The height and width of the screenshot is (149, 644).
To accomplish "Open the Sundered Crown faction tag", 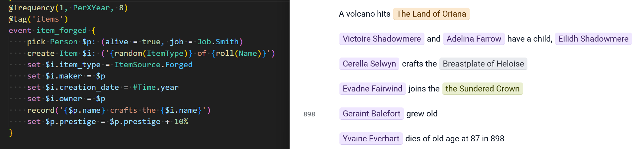I will coord(482,89).
